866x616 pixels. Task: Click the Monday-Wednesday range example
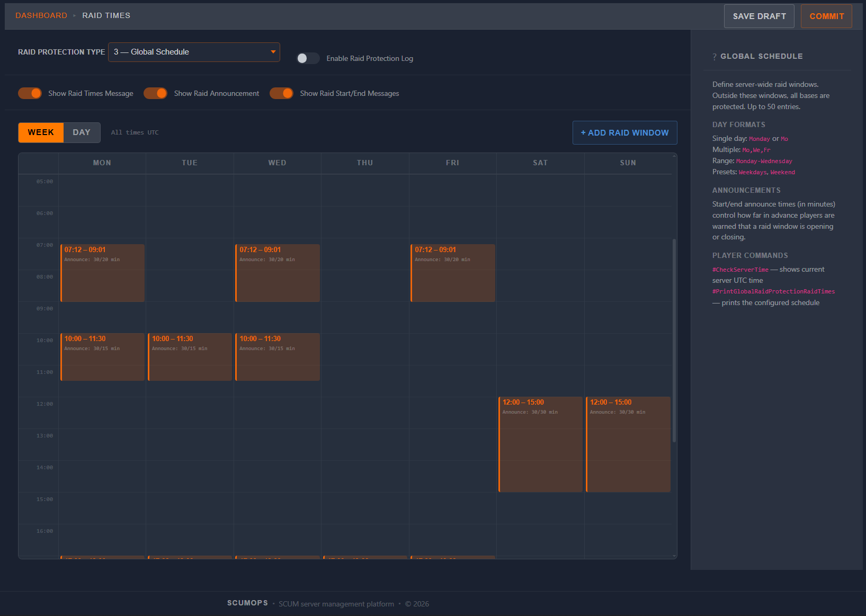[764, 161]
